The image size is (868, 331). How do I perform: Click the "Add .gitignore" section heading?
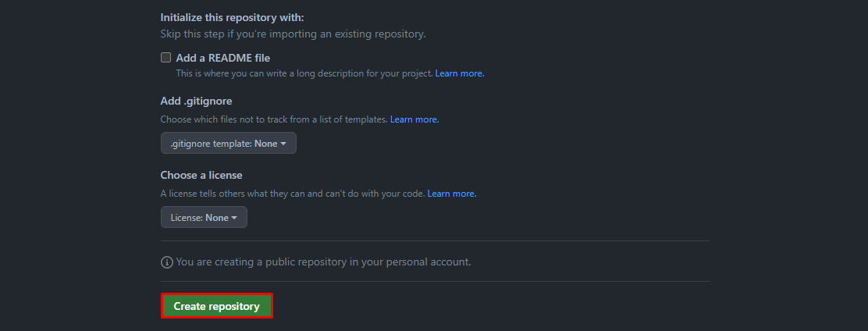pos(196,101)
